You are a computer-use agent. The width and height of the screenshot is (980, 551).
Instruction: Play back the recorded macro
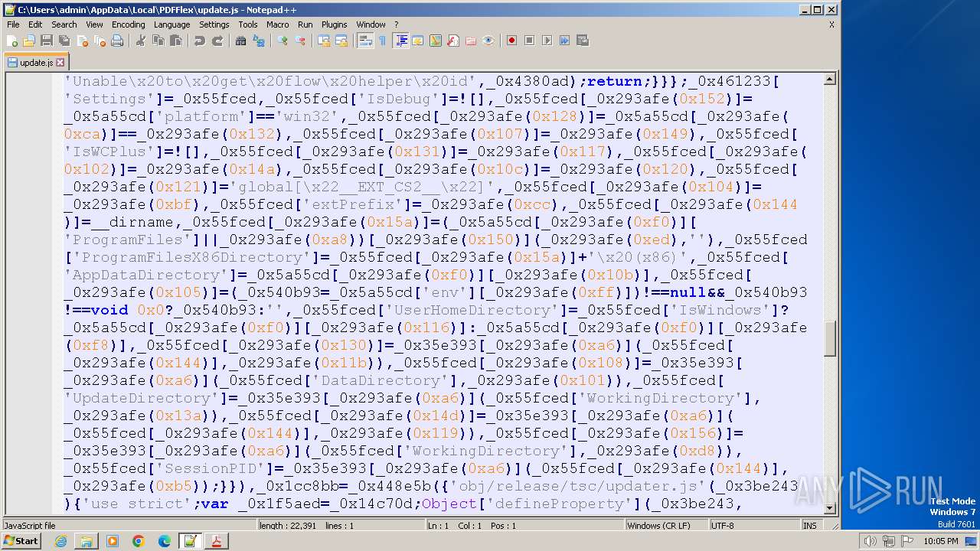pyautogui.click(x=547, y=41)
